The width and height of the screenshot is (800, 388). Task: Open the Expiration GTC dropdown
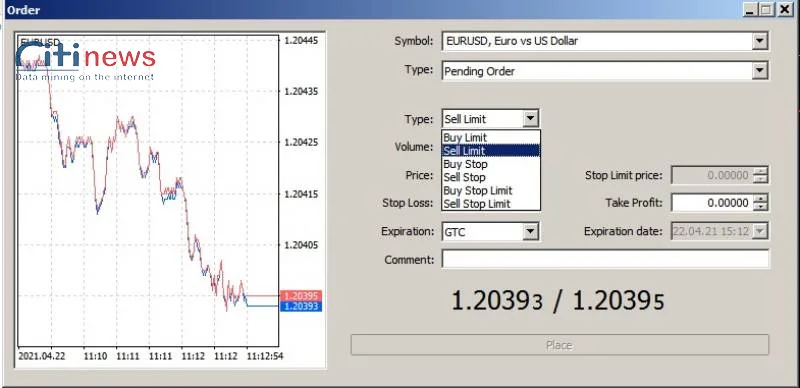(490, 232)
